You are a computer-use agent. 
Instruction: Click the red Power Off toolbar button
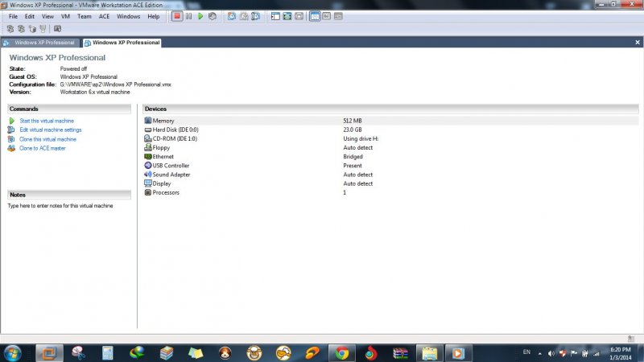point(177,16)
